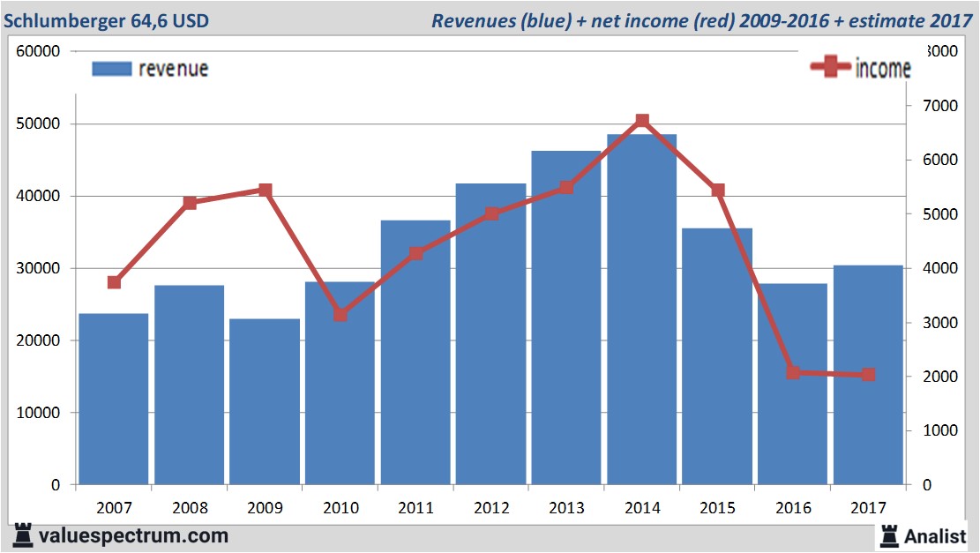Click the Schlumberger 64,6 USD title
Screen dimensions: 980x553
[x=106, y=20]
